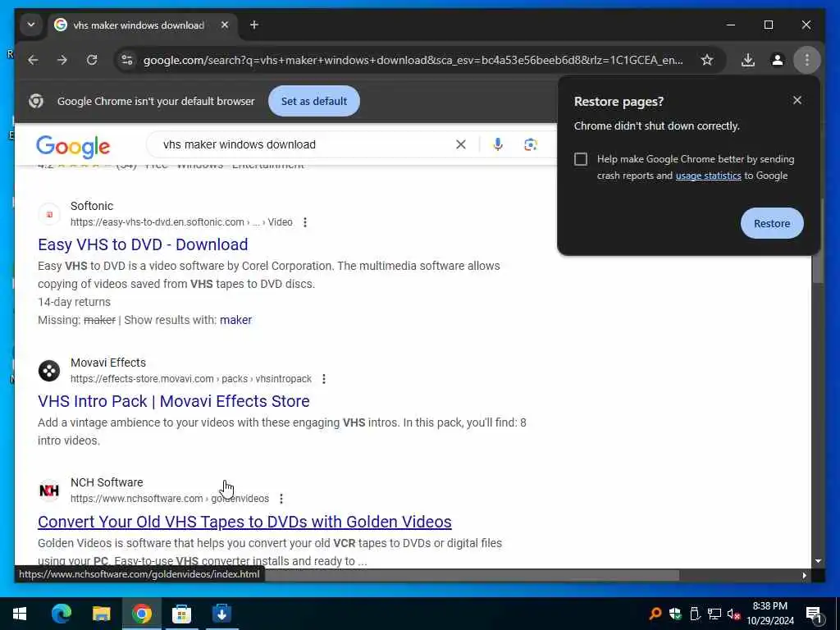The height and width of the screenshot is (630, 840).
Task: Click the nchsoftware.com URL breadcrumb
Action: point(169,499)
